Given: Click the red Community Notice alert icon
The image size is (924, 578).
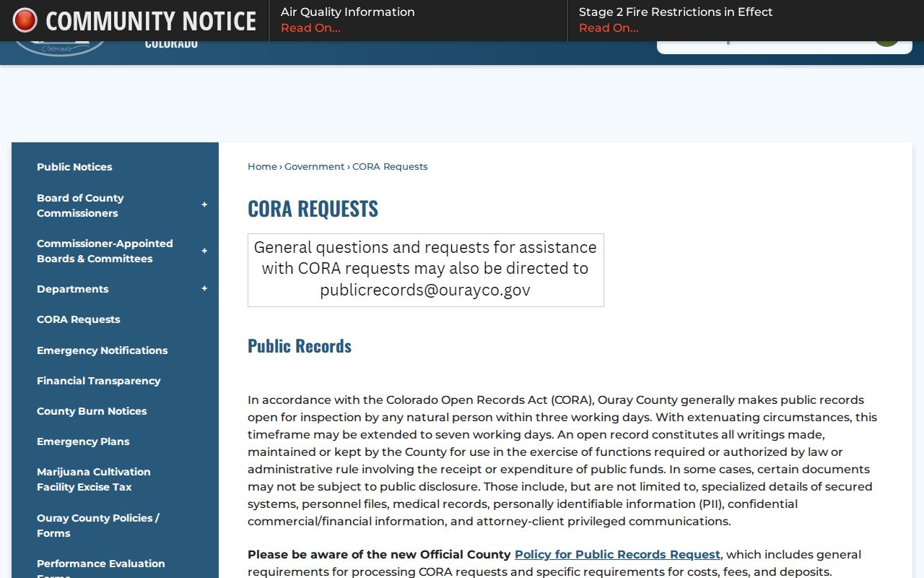Looking at the screenshot, I should [x=25, y=20].
